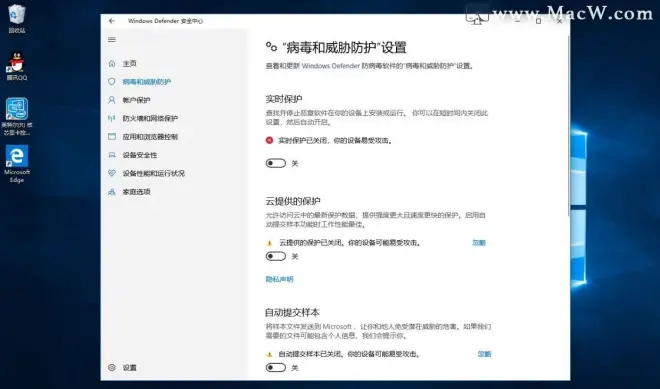Open the hamburger navigation menu

(x=112, y=40)
